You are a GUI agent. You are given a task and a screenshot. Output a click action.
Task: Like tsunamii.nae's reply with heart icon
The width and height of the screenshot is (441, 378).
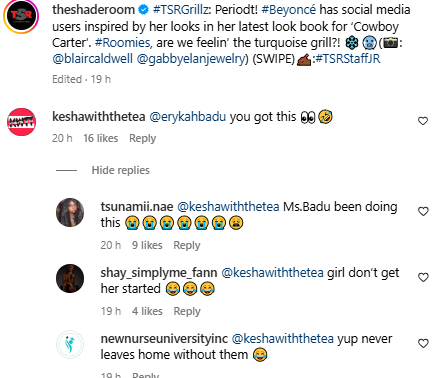[x=423, y=211]
